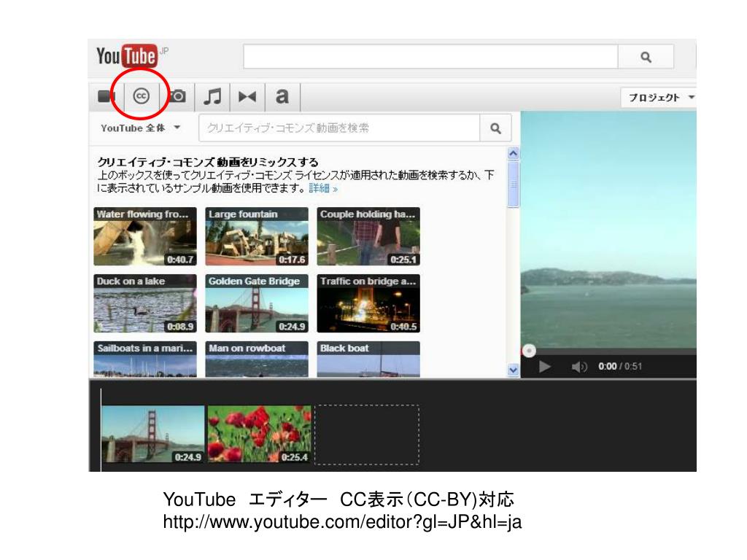Click the heading クリエイティブ・コモンズ動画をリミックスする
This screenshot has height=560, width=747.
pos(208,162)
